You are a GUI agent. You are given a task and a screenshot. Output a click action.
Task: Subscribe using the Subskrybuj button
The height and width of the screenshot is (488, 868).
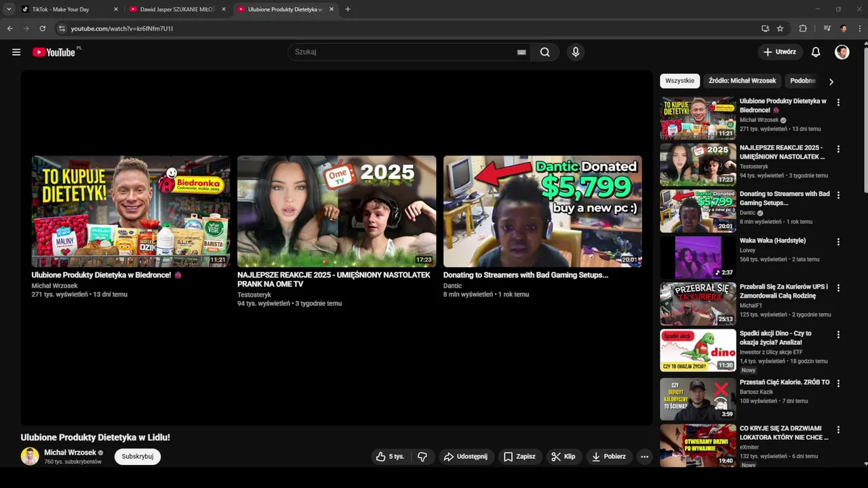(x=138, y=457)
